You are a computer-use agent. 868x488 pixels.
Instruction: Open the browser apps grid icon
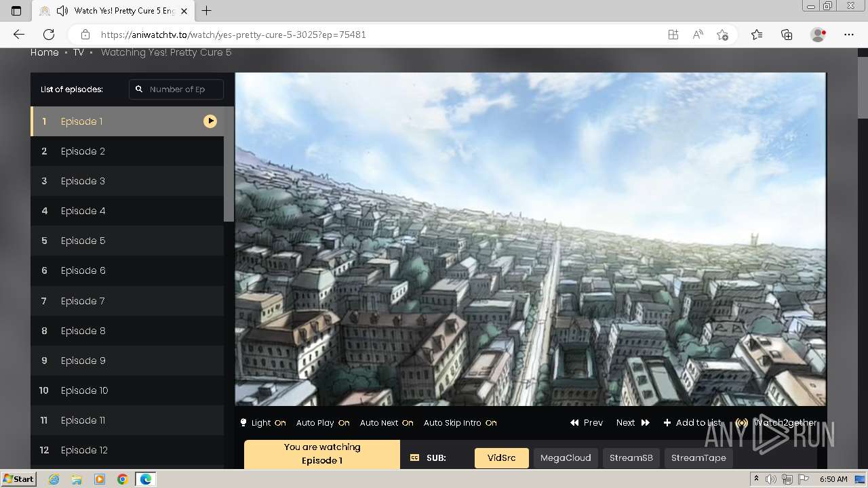673,35
